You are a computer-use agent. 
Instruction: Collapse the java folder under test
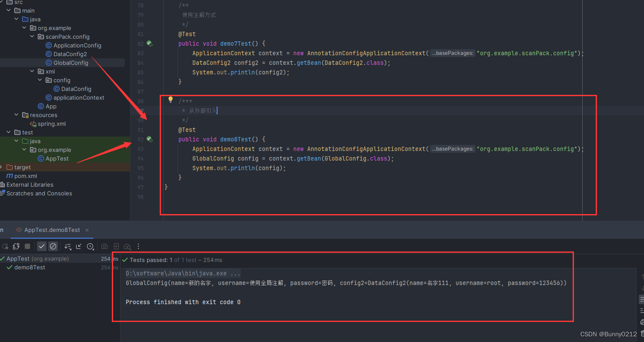(17, 141)
